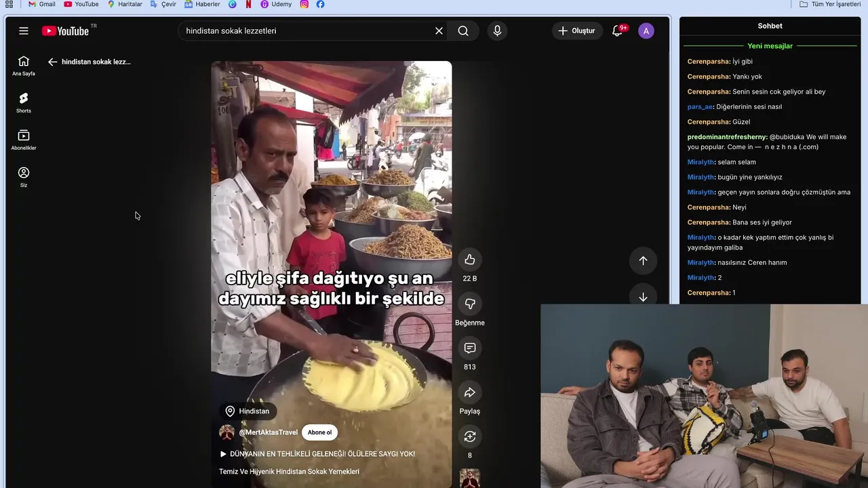Subscribe using the Abone ol button

point(319,432)
